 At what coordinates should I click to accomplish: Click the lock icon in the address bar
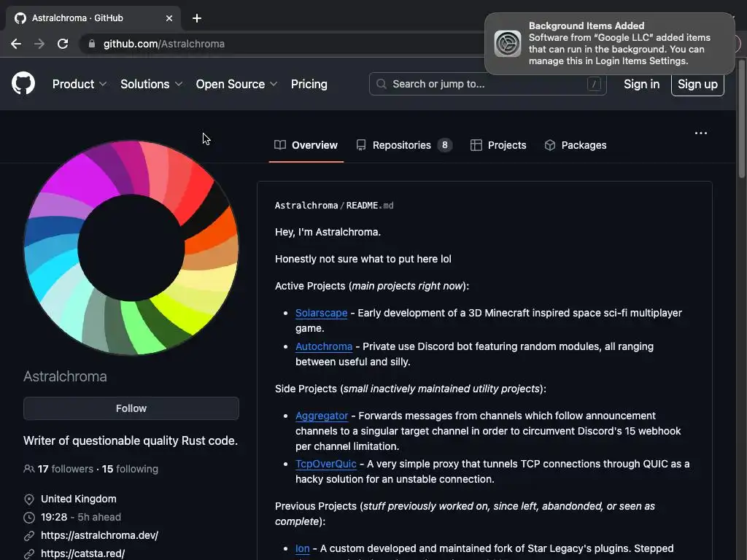pos(91,44)
